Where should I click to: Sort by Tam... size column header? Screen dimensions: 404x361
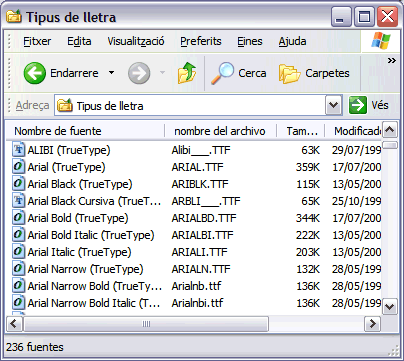coord(301,131)
